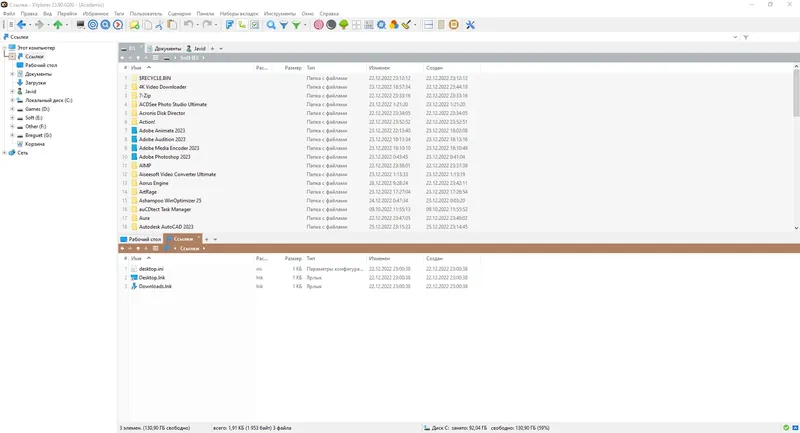800x433 pixels.
Task: Expand the Games (D:) tree node
Action: (12, 109)
